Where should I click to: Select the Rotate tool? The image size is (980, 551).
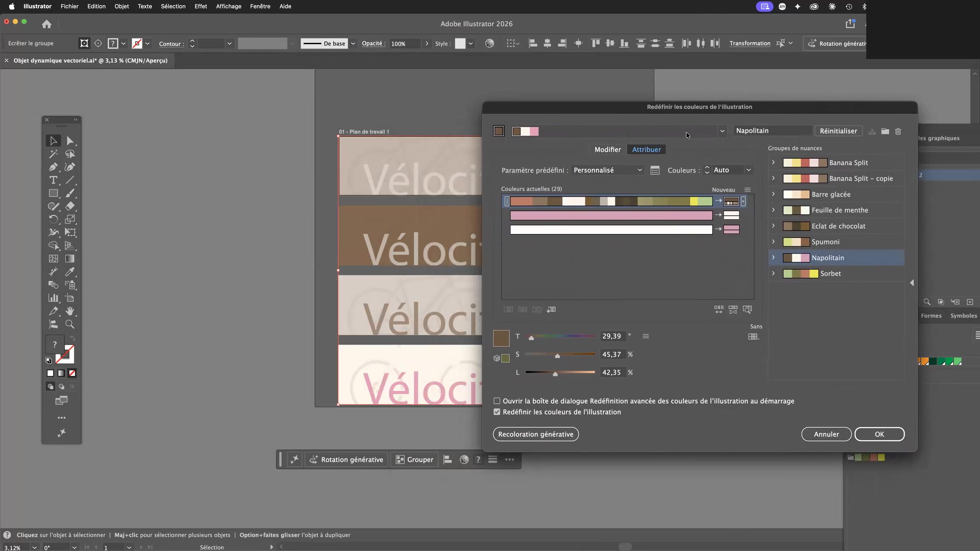[x=53, y=220]
